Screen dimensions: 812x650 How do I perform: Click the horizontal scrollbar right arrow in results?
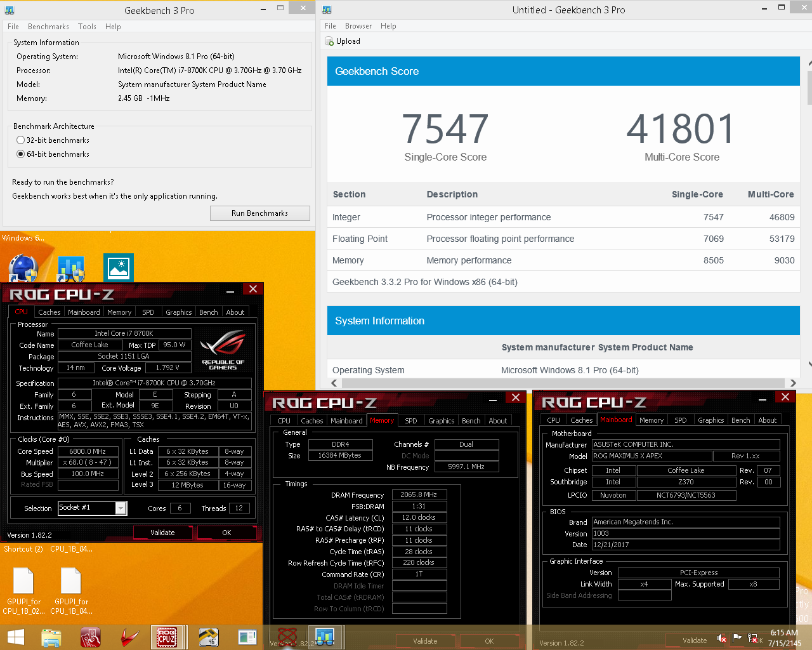793,383
